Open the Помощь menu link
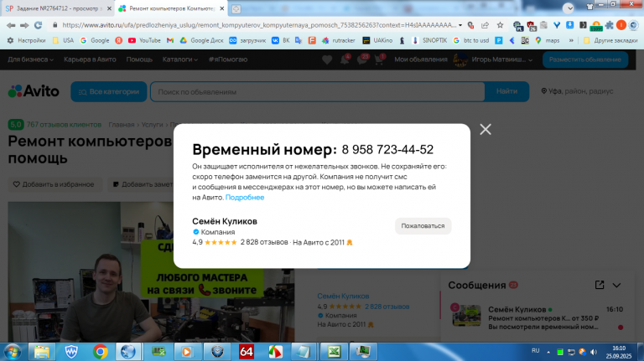644x361 pixels. coord(139,60)
